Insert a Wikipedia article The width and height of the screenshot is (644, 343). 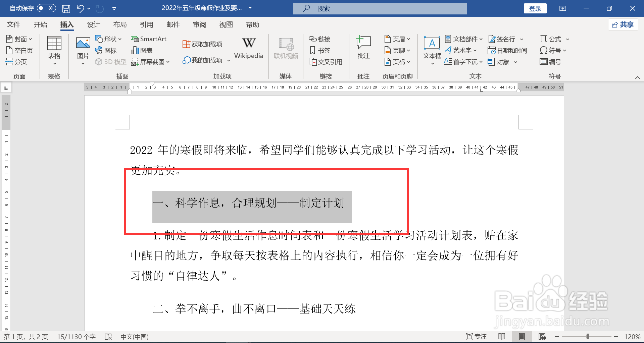[x=248, y=48]
